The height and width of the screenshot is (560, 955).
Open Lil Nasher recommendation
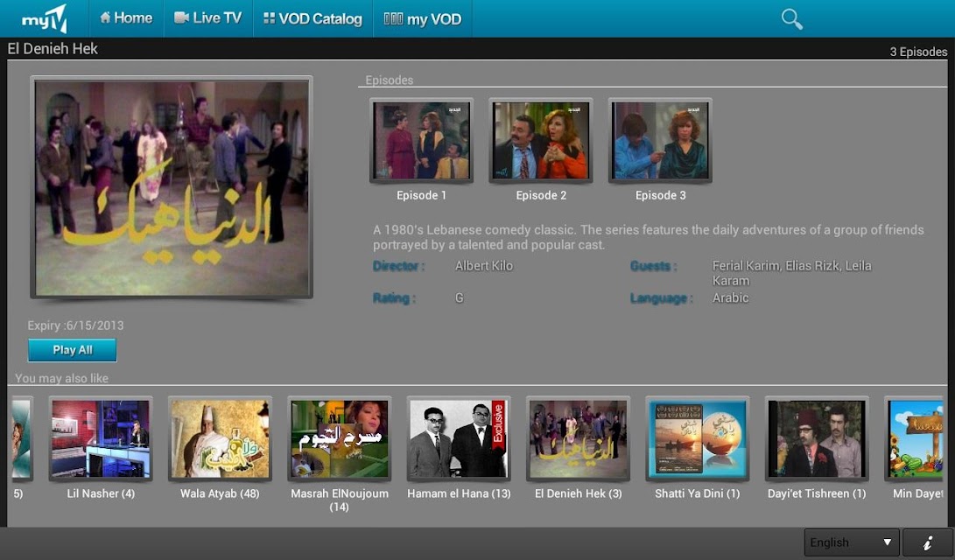[101, 439]
